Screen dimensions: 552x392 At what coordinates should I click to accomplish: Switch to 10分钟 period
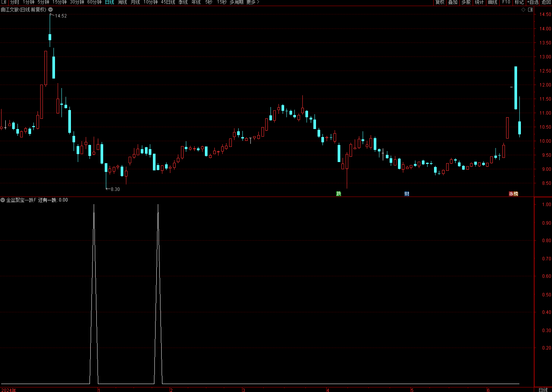tap(150, 2)
